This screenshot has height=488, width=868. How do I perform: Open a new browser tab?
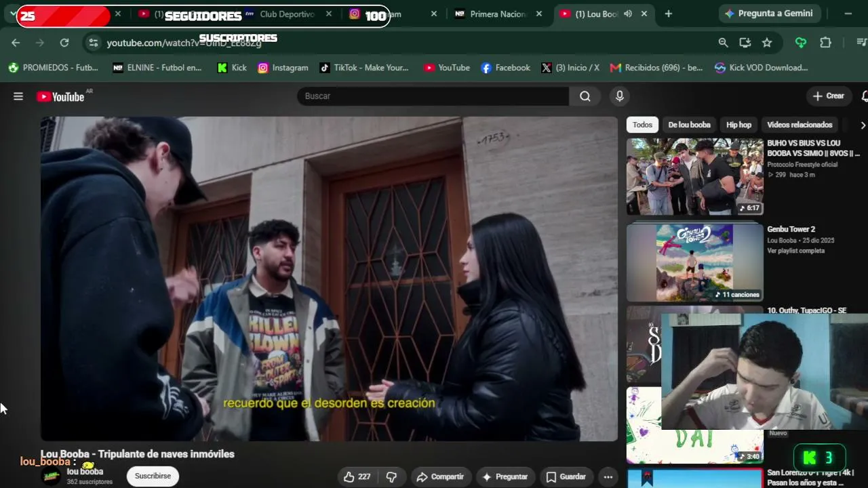tap(669, 14)
